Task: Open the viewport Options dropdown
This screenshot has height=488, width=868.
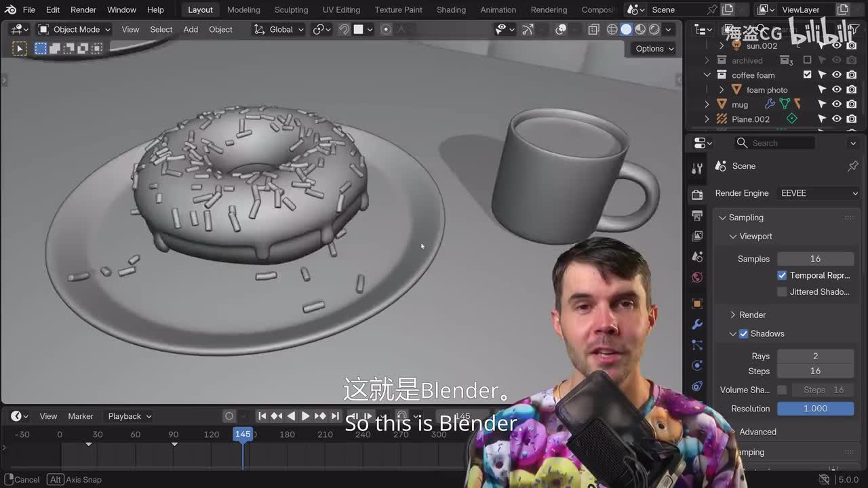Action: (x=654, y=48)
